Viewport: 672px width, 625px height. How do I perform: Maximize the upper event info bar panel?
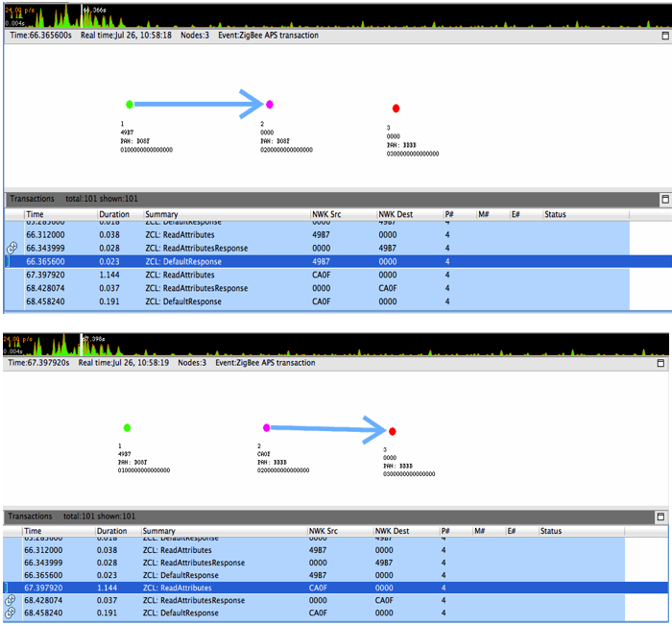(665, 36)
